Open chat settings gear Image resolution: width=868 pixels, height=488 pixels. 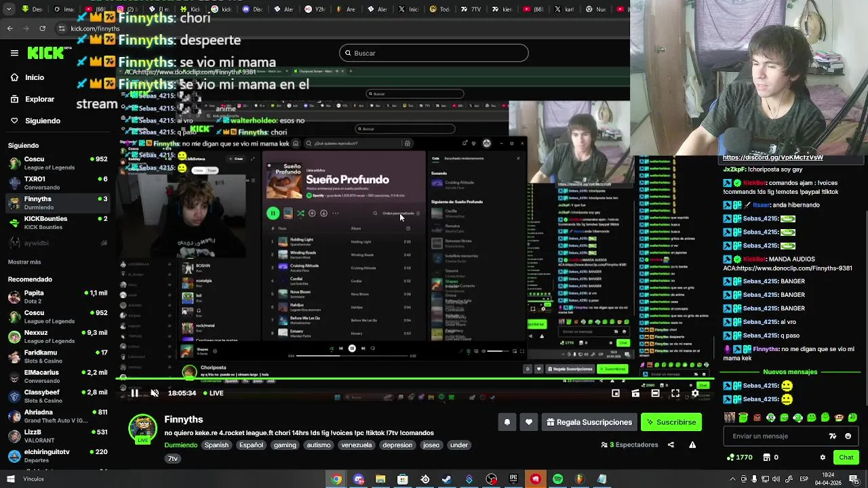click(x=823, y=457)
